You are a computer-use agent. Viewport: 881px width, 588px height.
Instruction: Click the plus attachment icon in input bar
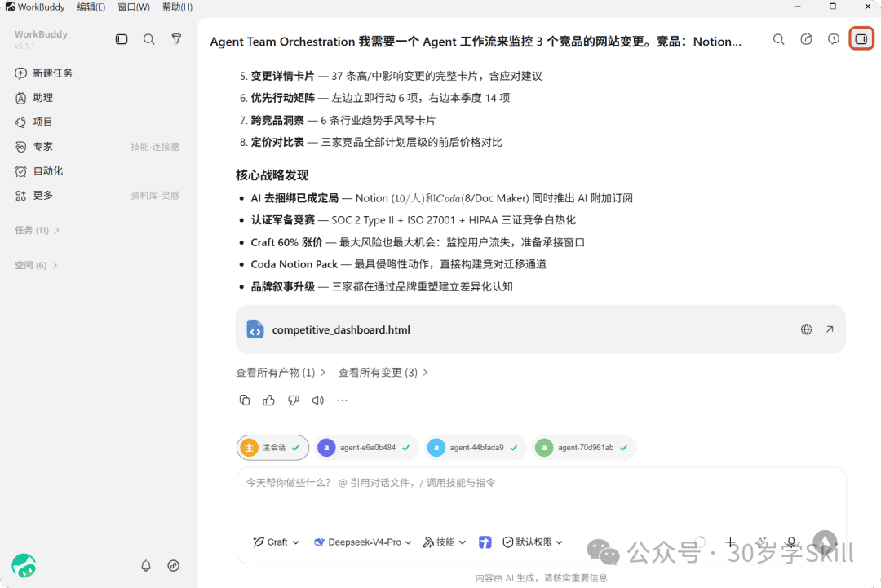tap(730, 542)
